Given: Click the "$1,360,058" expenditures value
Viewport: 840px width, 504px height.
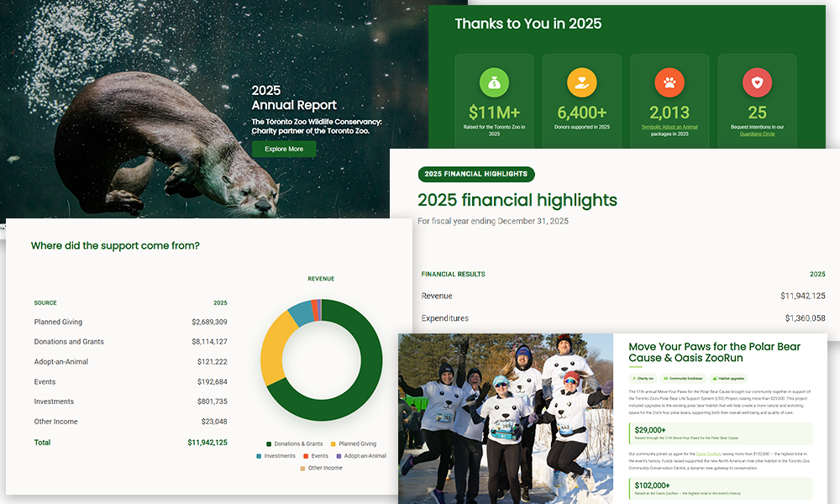Looking at the screenshot, I should point(806,318).
